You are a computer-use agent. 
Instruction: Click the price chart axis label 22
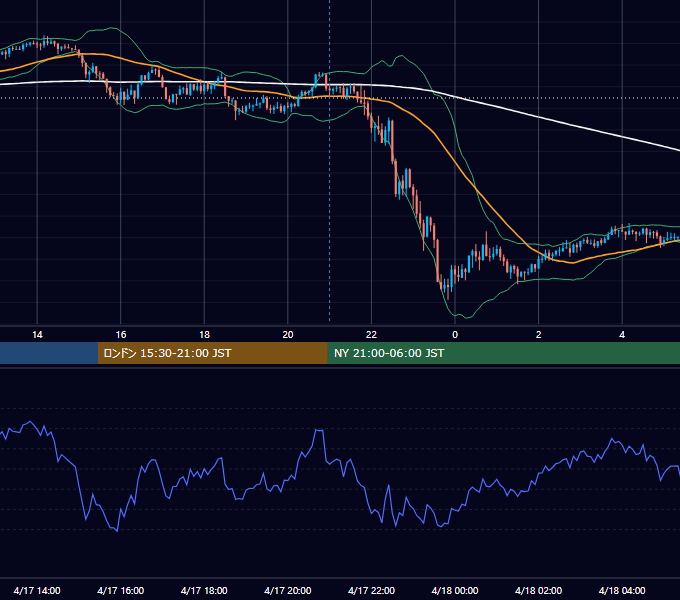[x=371, y=335]
